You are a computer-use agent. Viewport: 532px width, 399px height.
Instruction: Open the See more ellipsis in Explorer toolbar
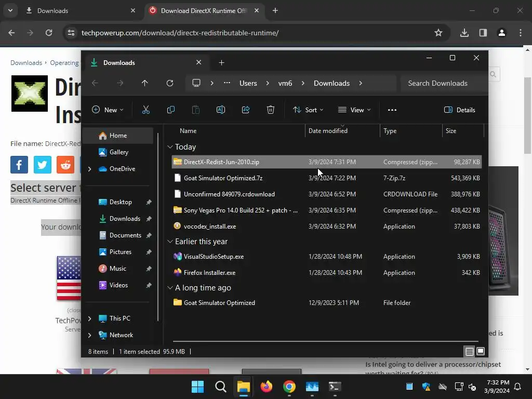392,110
